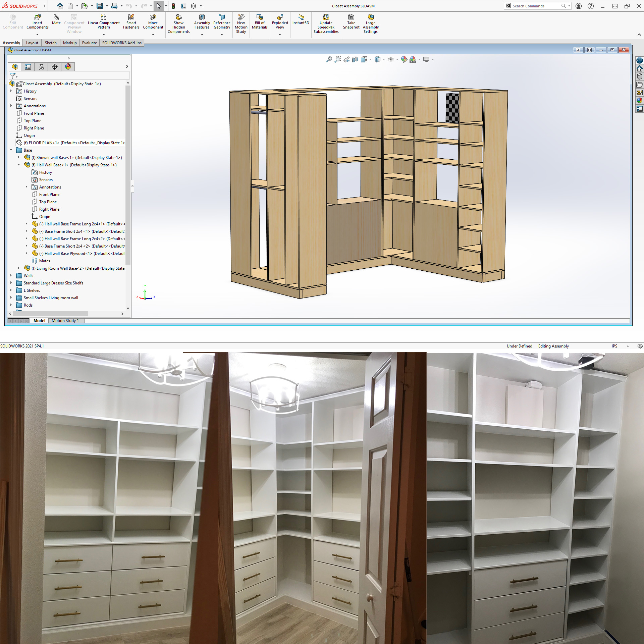
Task: Switch to the Layout tab
Action: (x=32, y=43)
